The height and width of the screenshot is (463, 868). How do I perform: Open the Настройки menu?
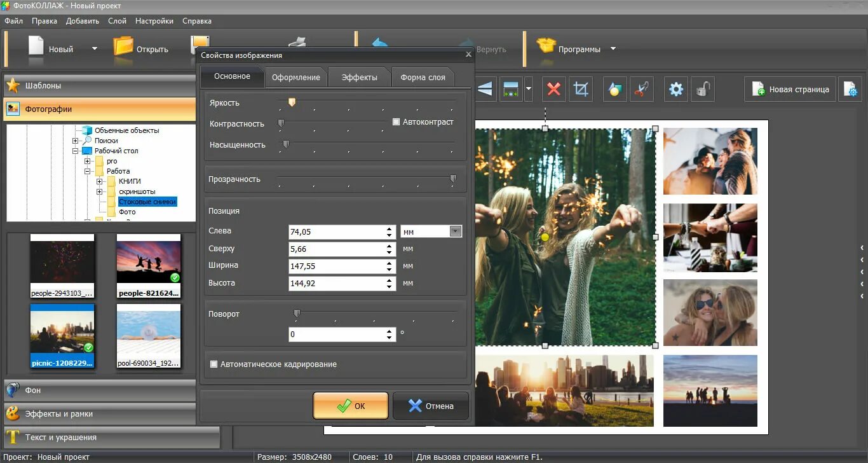tap(154, 21)
